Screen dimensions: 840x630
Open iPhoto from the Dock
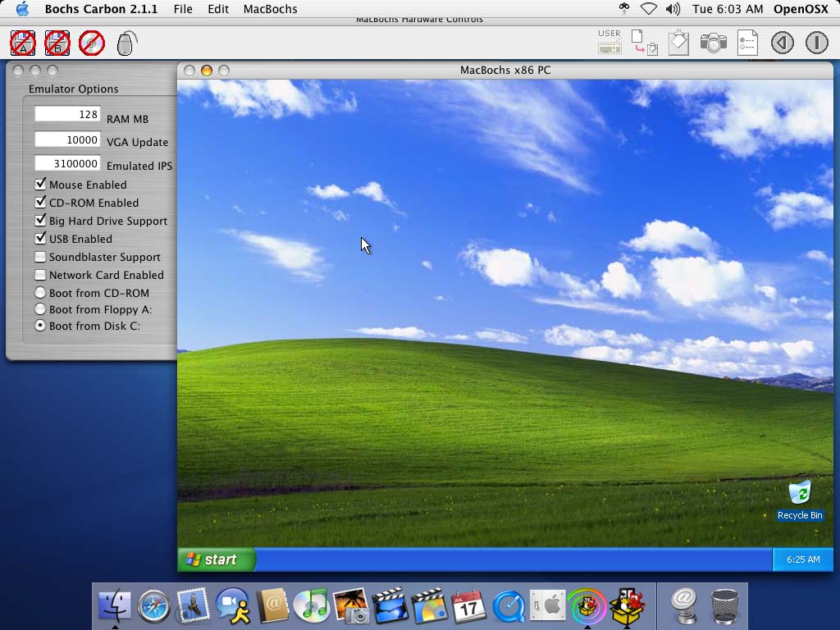tap(351, 606)
